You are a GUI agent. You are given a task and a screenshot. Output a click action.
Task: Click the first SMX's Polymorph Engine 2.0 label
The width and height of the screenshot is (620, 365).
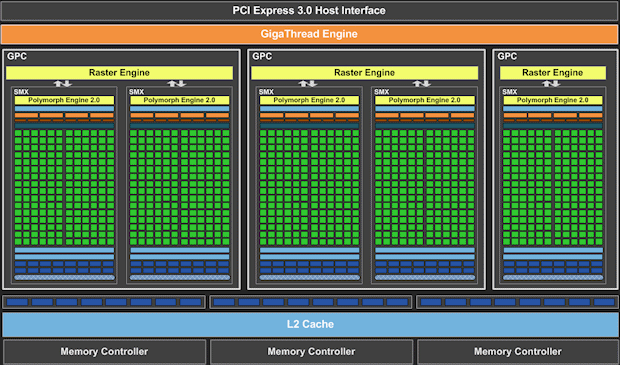[64, 100]
